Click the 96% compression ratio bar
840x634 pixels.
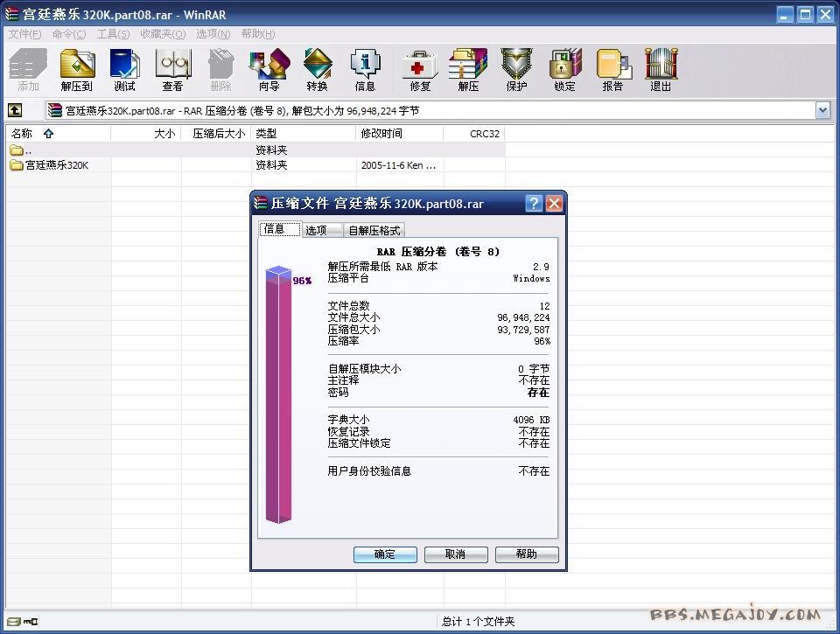coord(278,394)
